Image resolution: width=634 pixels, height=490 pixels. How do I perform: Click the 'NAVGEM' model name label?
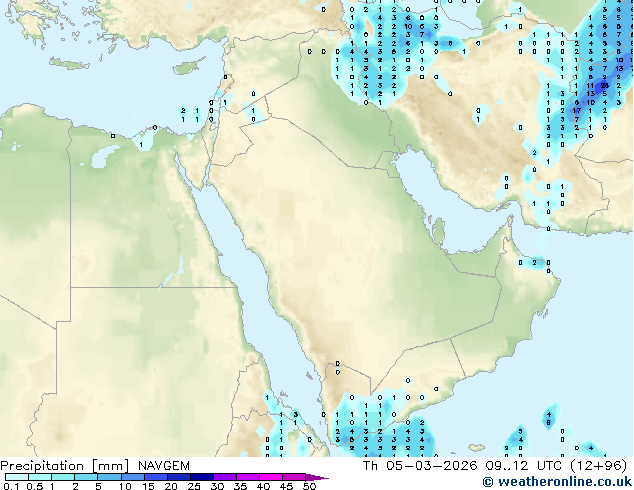pyautogui.click(x=164, y=466)
